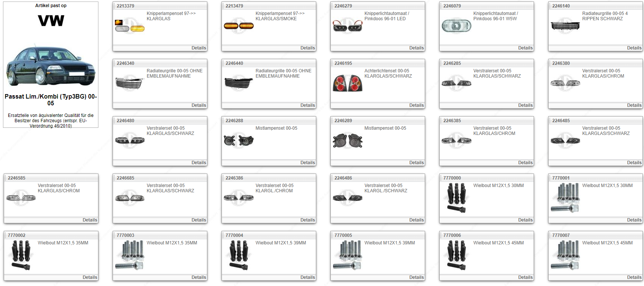
Task: Select the article number 2246279 header
Action: pyautogui.click(x=343, y=6)
